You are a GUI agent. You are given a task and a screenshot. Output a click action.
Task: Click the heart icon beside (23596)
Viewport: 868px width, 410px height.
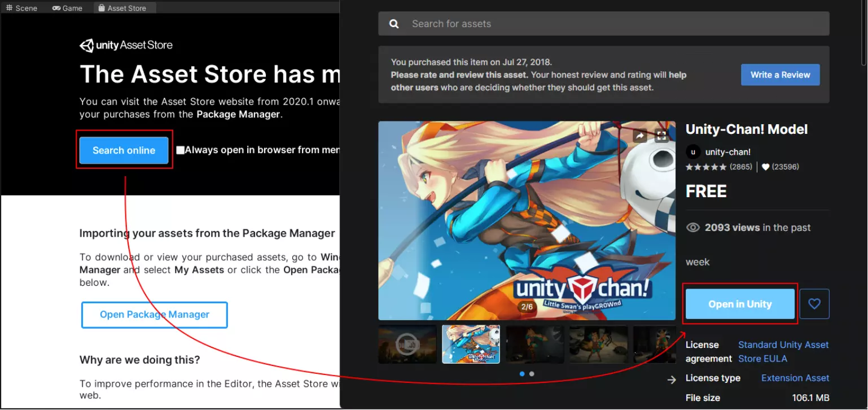(766, 167)
